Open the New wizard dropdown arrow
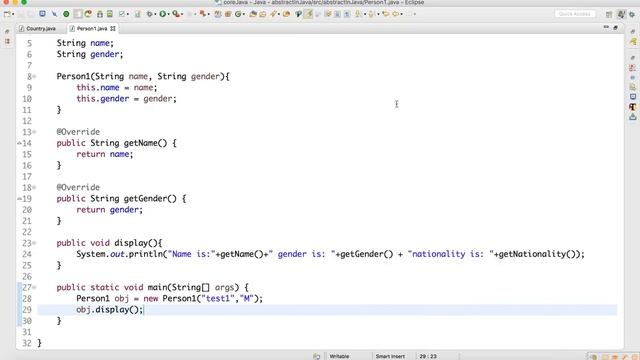Screen dimensions: 640x360 (13, 14)
